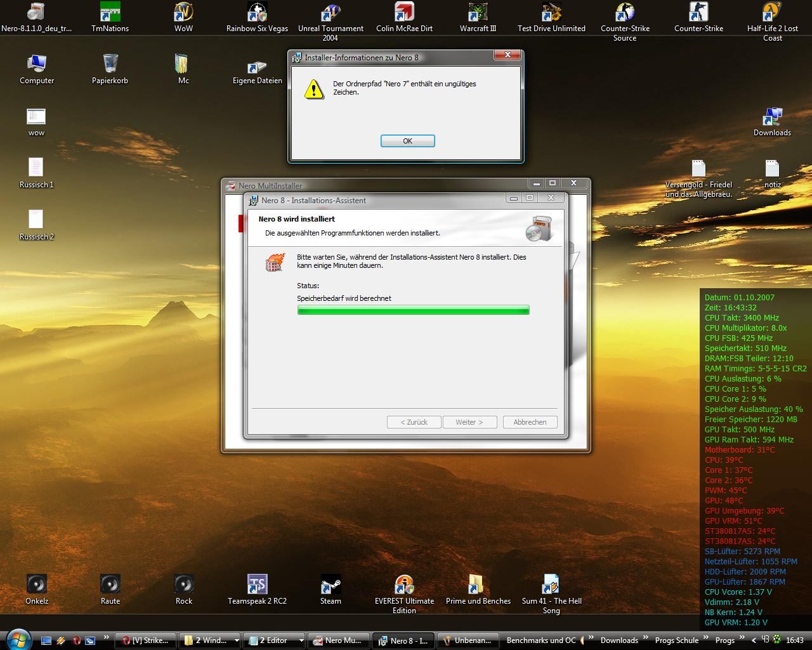Image resolution: width=812 pixels, height=650 pixels.
Task: Select the EVEREST Ultimate Edition shortcut
Action: (x=404, y=595)
